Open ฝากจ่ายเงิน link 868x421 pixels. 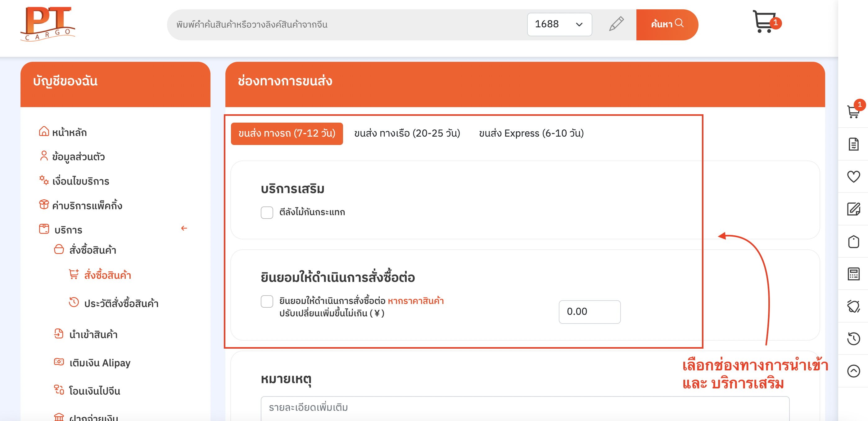point(94,417)
